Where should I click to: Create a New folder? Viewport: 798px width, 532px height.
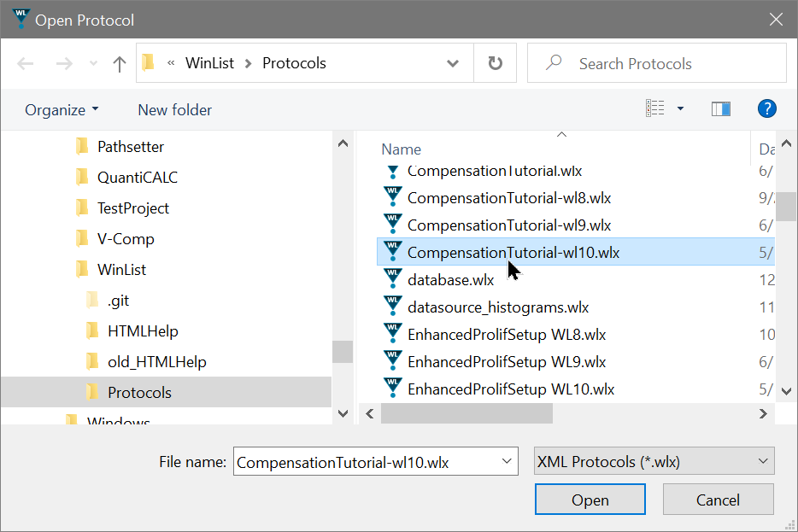click(x=174, y=109)
